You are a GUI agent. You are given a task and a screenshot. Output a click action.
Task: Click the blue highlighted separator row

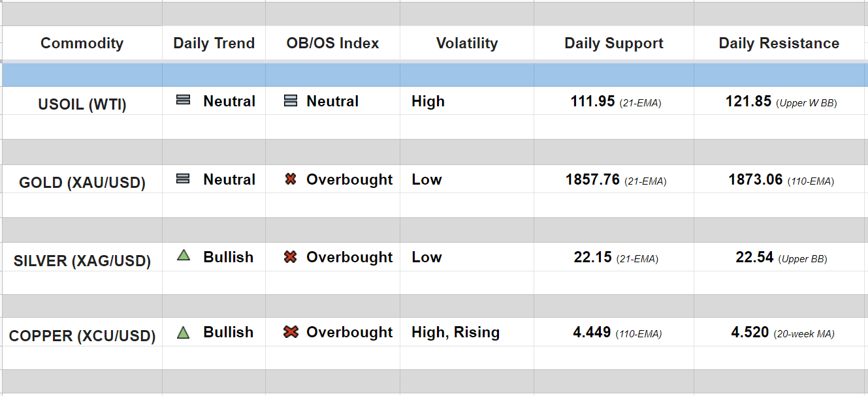[434, 75]
